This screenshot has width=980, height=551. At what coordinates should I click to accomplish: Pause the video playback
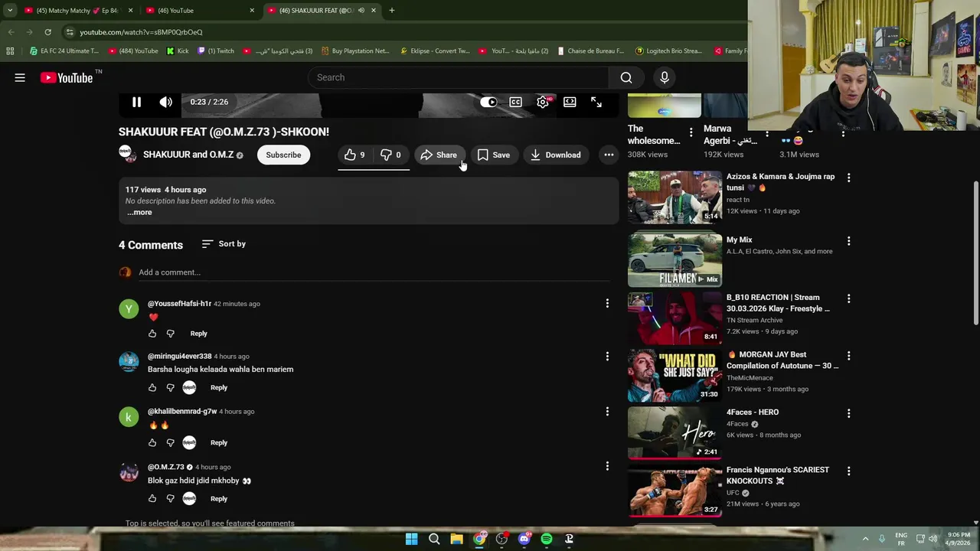tap(136, 102)
